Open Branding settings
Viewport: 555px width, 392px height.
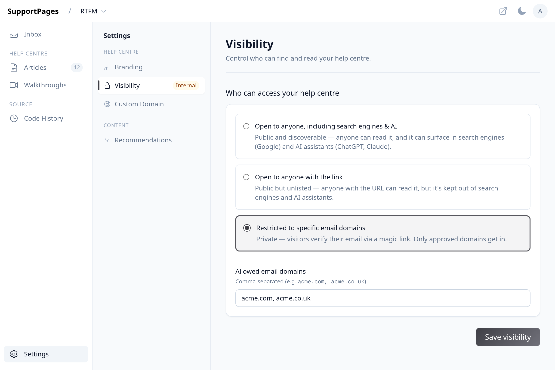151,67
